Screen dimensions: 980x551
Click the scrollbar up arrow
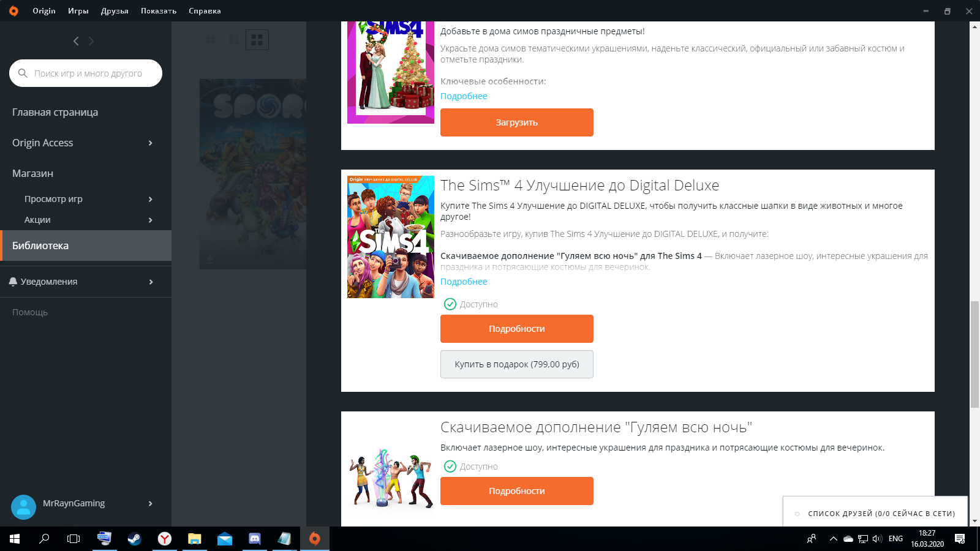[974, 26]
